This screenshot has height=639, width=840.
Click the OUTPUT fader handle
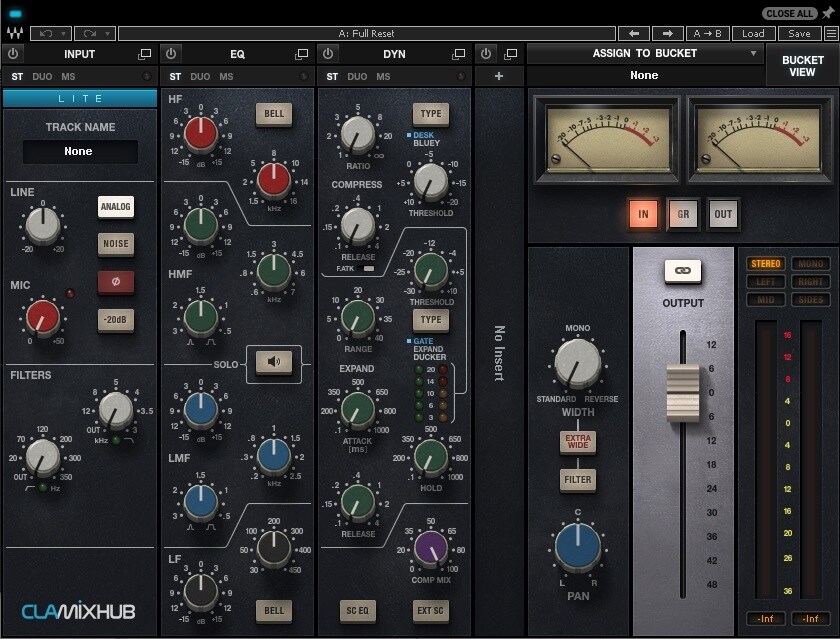pyautogui.click(x=682, y=393)
